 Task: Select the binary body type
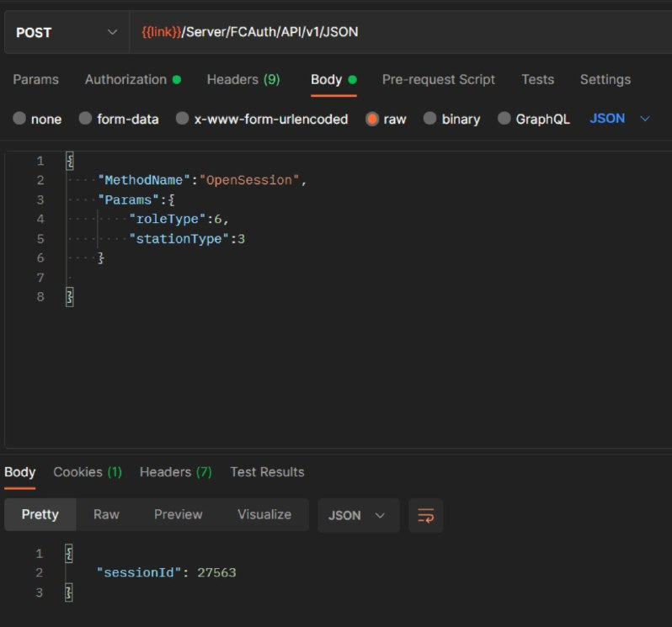[451, 119]
